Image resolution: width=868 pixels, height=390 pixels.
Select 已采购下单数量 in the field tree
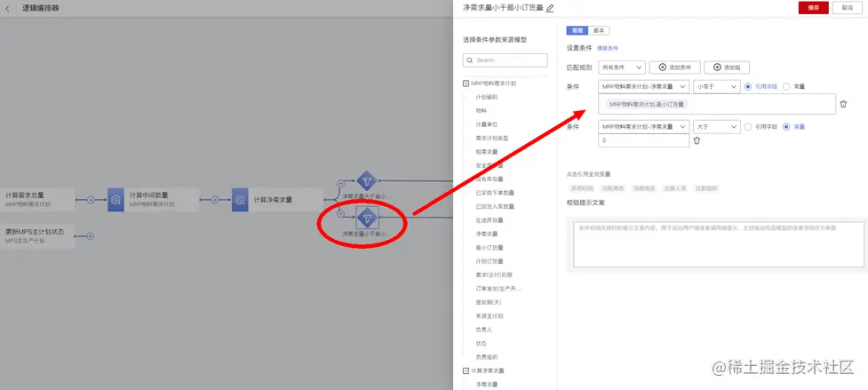pos(495,193)
